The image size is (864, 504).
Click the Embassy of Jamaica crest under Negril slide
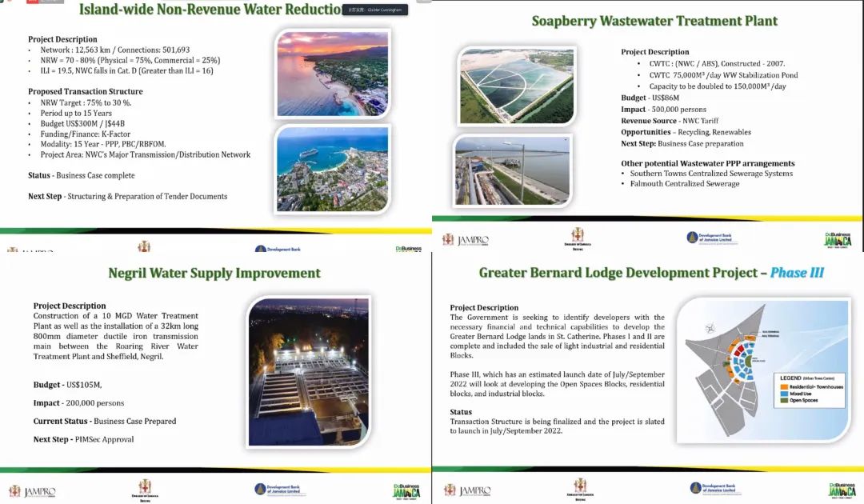click(x=145, y=490)
